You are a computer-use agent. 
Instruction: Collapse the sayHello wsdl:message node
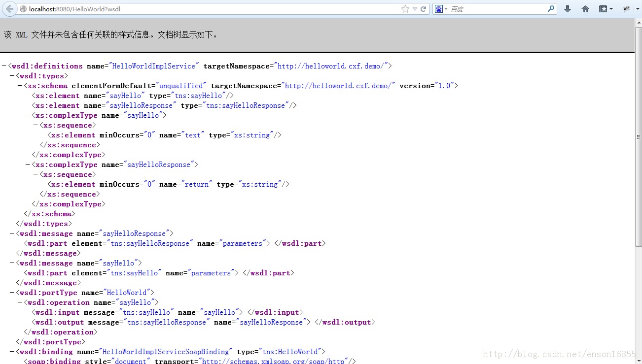(x=12, y=263)
